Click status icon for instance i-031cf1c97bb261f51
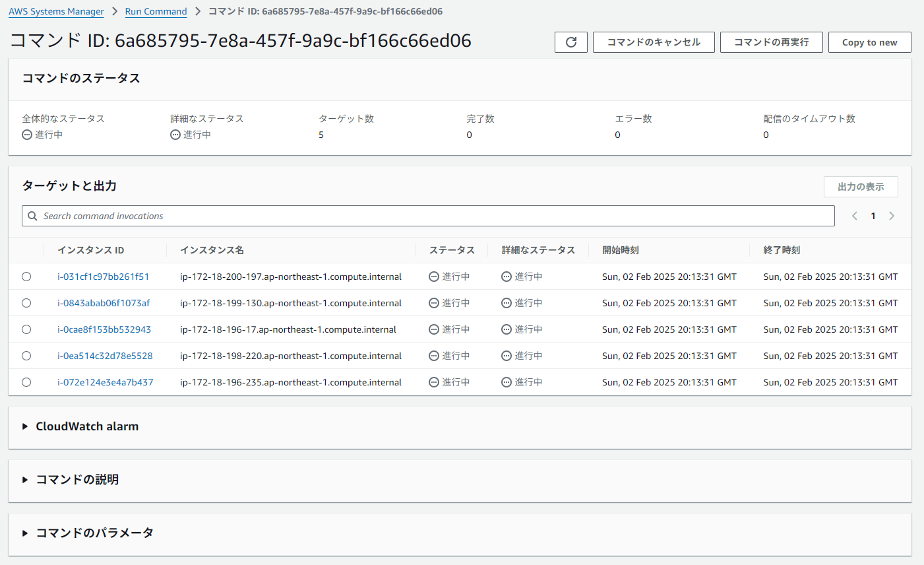The image size is (924, 565). (434, 277)
